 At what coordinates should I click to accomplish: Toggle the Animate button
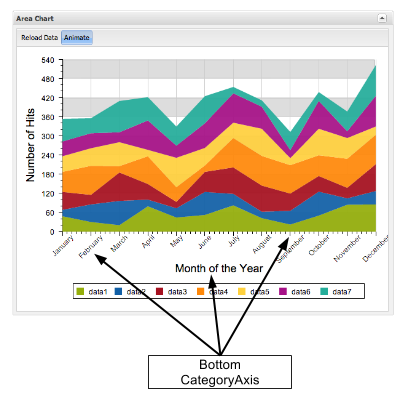click(x=77, y=38)
